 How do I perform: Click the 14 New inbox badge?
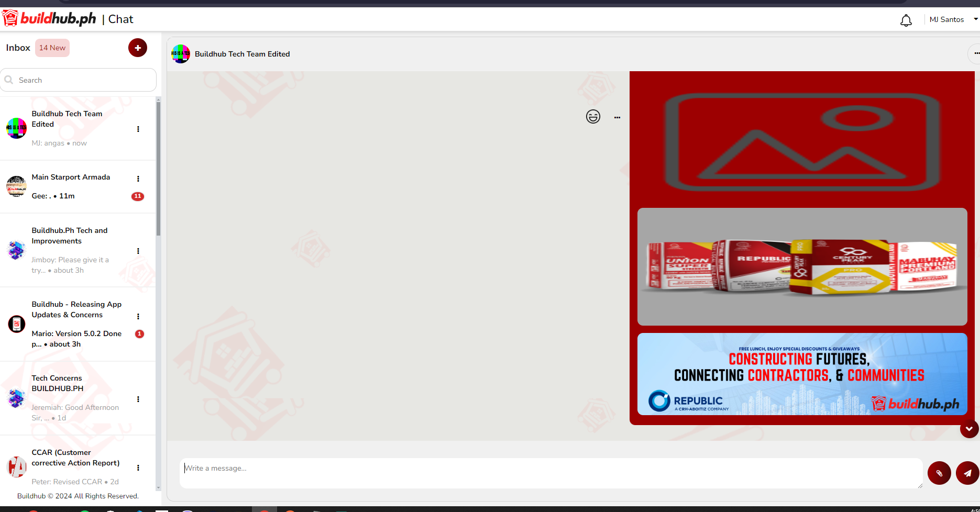(x=52, y=48)
